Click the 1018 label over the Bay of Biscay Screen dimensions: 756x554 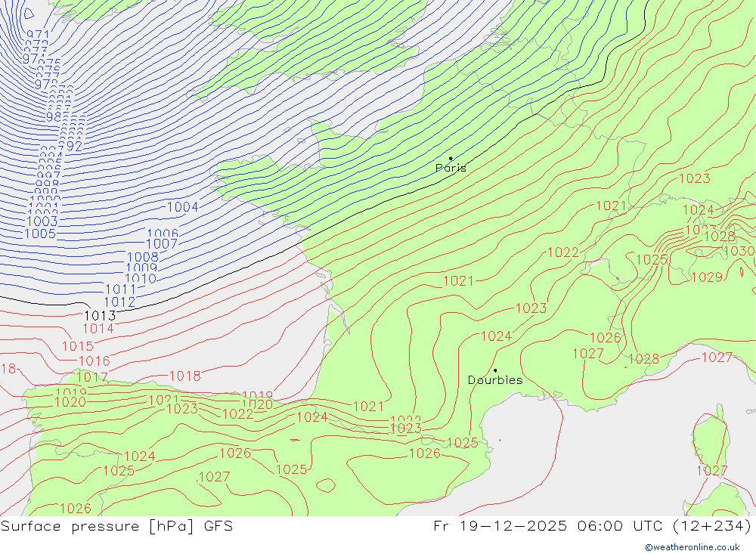(184, 376)
